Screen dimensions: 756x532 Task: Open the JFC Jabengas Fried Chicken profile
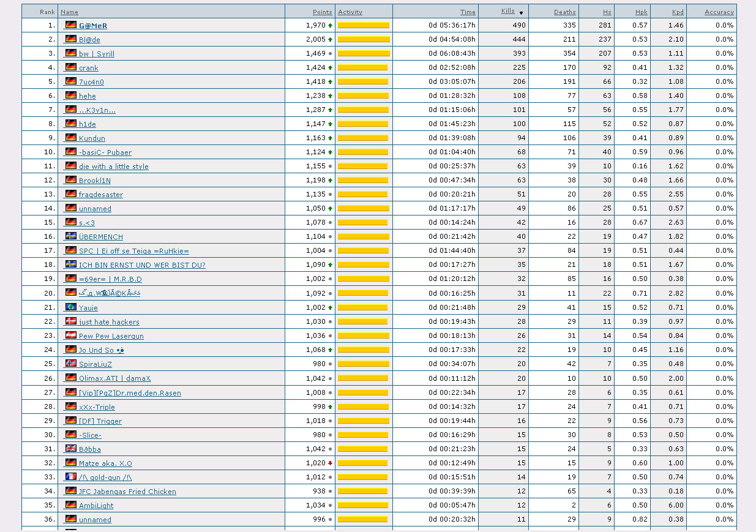(127, 492)
